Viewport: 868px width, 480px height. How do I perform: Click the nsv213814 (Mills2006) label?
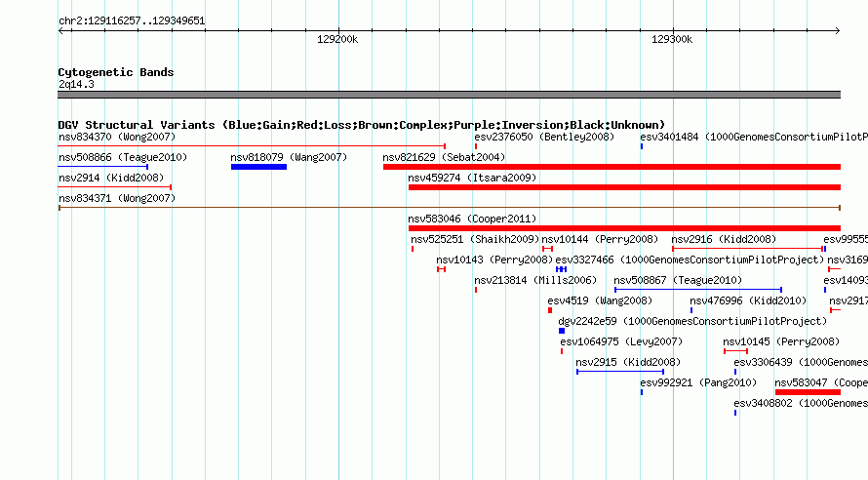coord(535,280)
